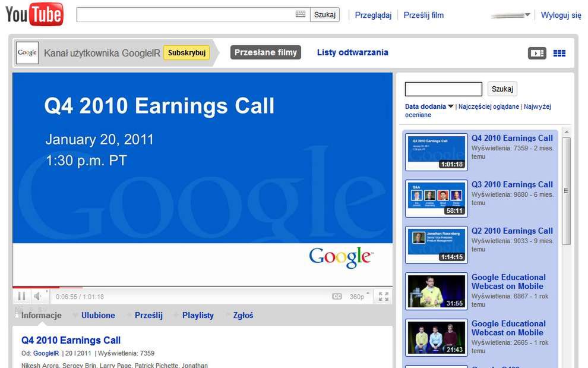Viewport: 588px width, 368px height.
Task: Open the Q2 2010 Earnings Call sidebar title
Action: 512,231
